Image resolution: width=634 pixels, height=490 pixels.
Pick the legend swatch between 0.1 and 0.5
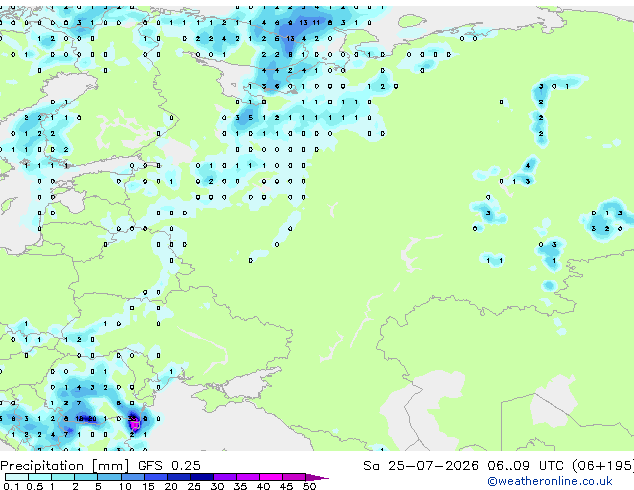17,477
